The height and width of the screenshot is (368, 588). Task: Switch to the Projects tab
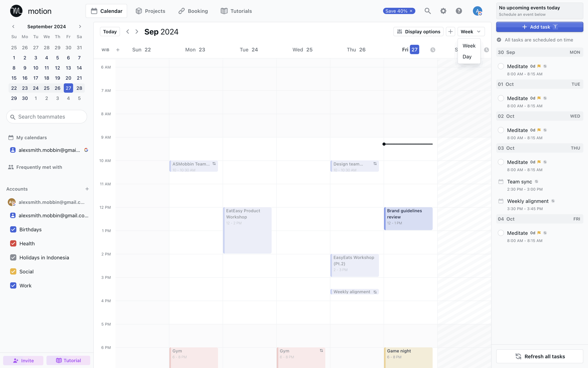[150, 11]
